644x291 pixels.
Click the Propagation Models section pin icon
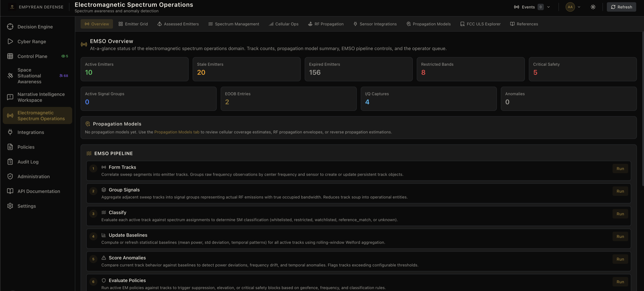[88, 124]
